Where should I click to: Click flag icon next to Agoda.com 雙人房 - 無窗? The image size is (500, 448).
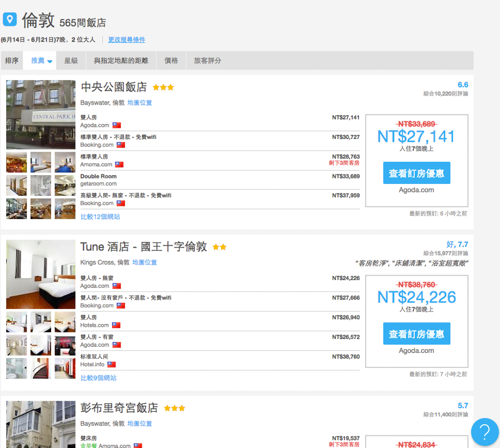click(117, 286)
